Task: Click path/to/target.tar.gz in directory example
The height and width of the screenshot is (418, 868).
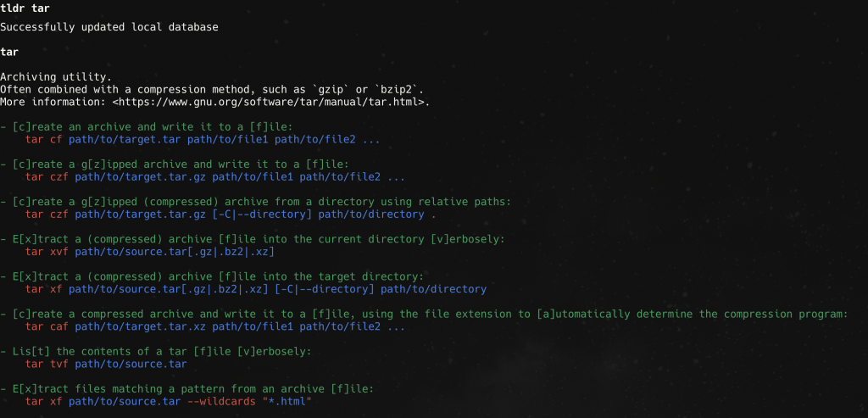Action: 140,215
